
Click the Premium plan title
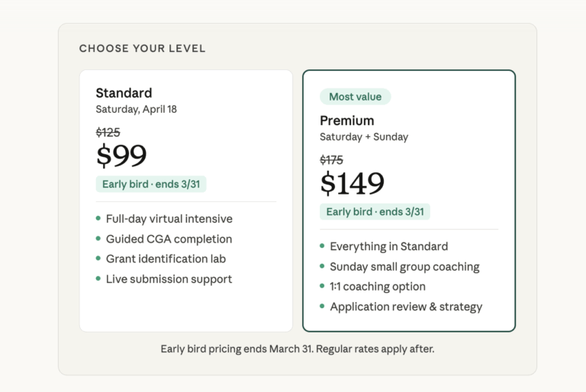pyautogui.click(x=347, y=120)
